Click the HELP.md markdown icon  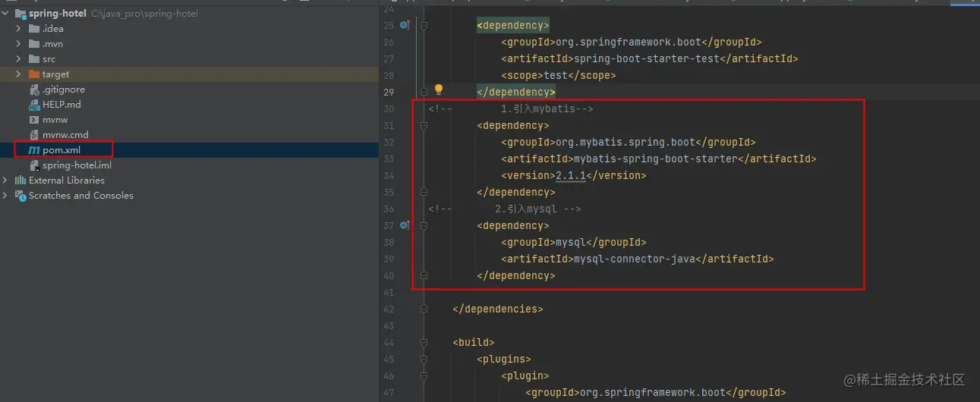tap(34, 105)
